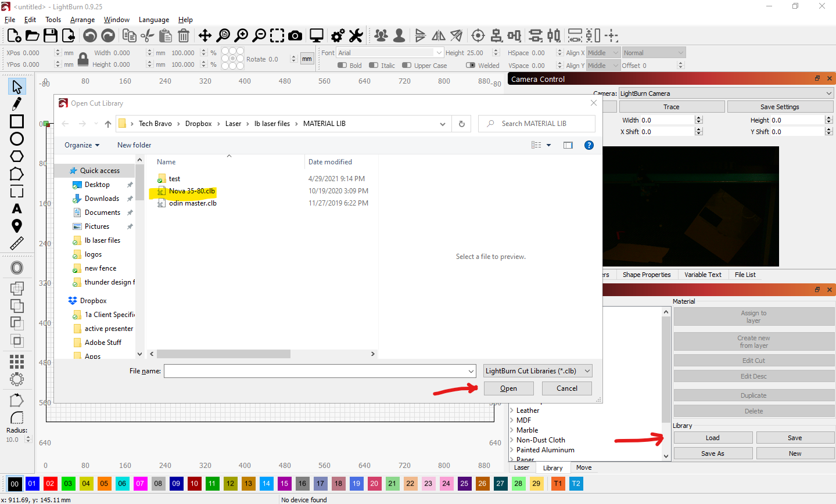The image size is (836, 504).
Task: Open the Align Y Middle dropdown
Action: click(603, 66)
